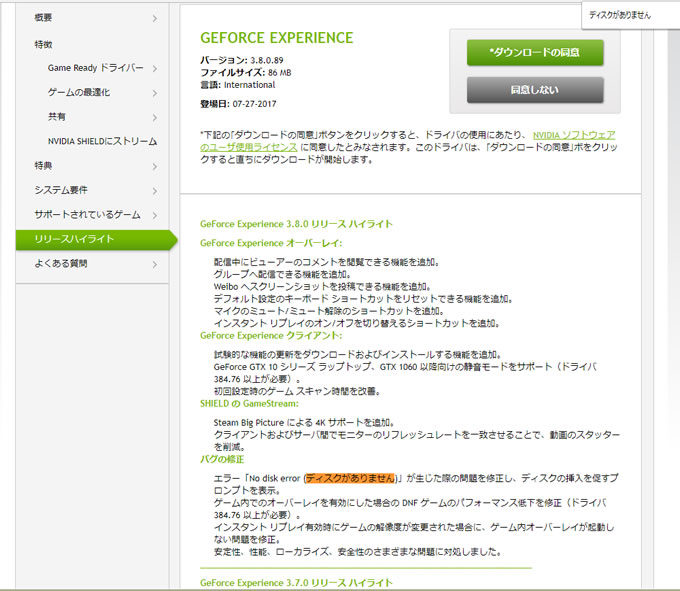Click the インスタント リプレイのオン/オフ shortcut line
This screenshot has width=680, height=591.
coord(356,323)
